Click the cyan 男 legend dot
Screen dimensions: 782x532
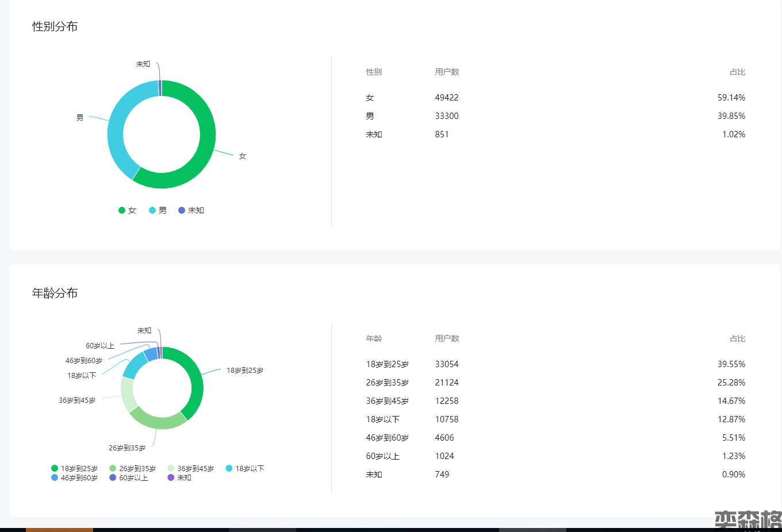(x=152, y=210)
